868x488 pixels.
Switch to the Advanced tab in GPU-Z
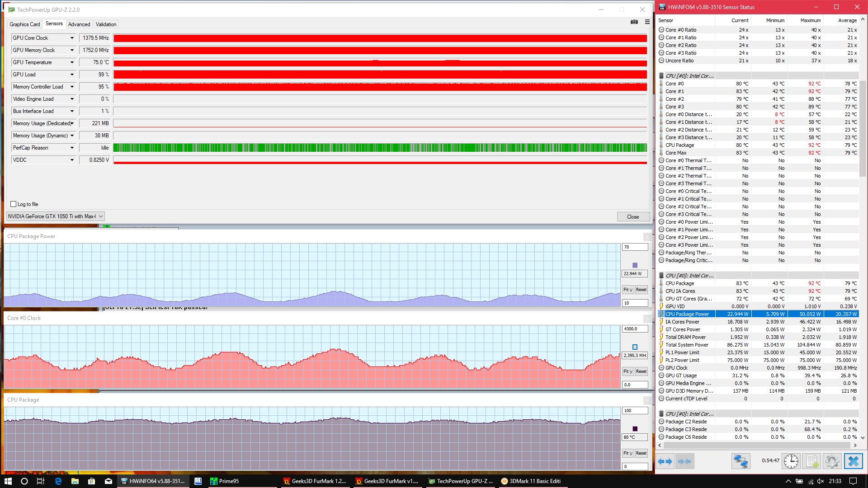coord(79,24)
